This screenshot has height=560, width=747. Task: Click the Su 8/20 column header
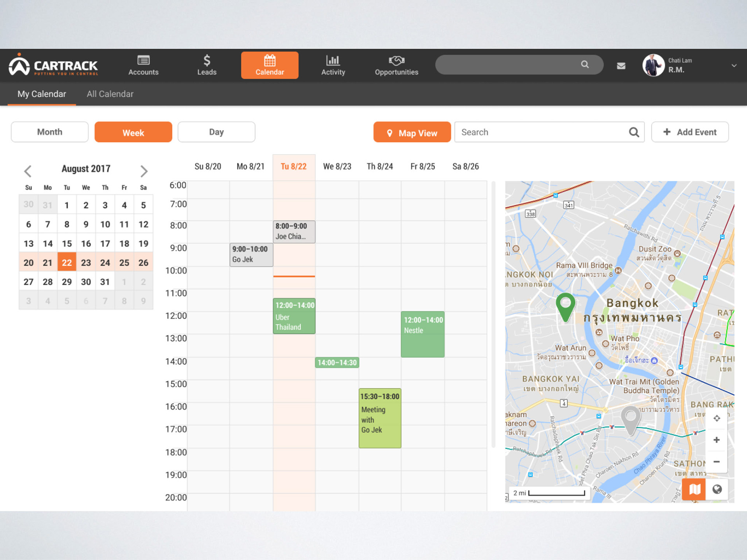pyautogui.click(x=208, y=166)
